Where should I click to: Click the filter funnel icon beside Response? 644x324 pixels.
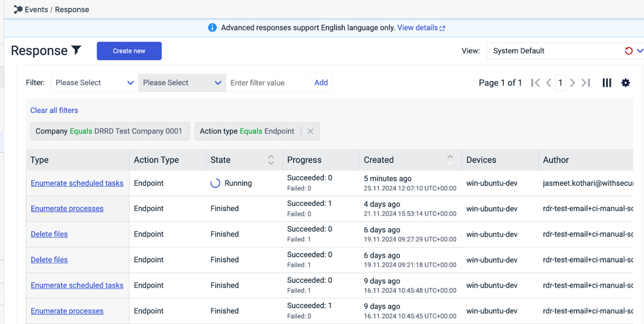(x=76, y=50)
